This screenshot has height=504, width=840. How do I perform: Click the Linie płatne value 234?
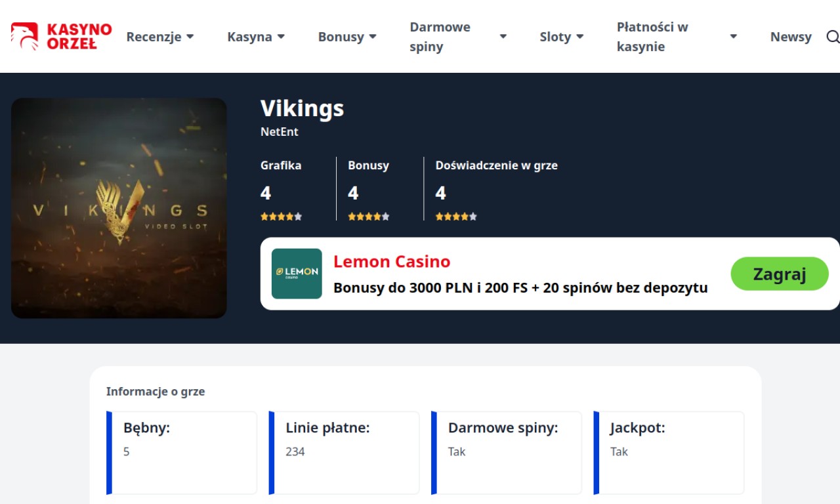click(x=295, y=451)
